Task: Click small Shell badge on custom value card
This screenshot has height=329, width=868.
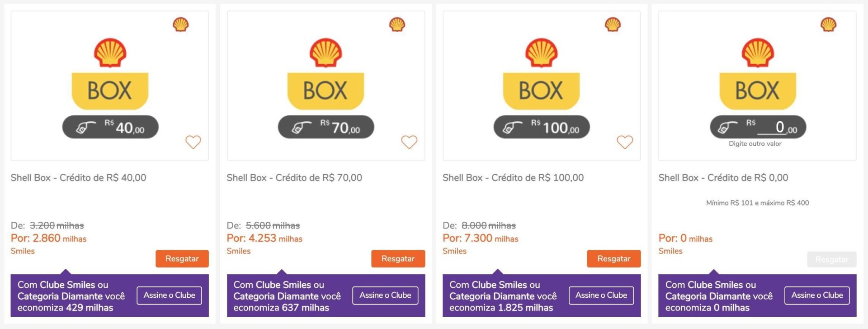Action: coord(828,24)
